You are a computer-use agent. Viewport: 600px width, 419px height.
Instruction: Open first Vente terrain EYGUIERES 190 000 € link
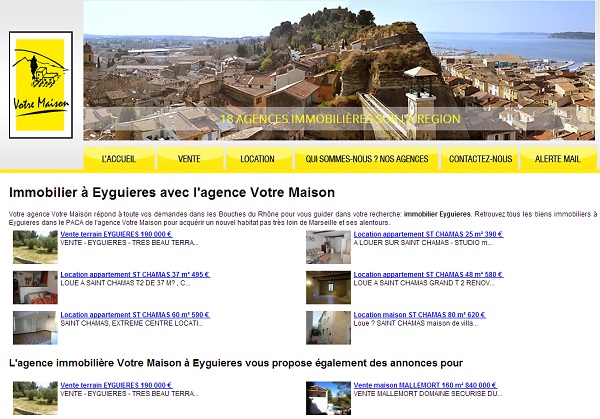(116, 234)
